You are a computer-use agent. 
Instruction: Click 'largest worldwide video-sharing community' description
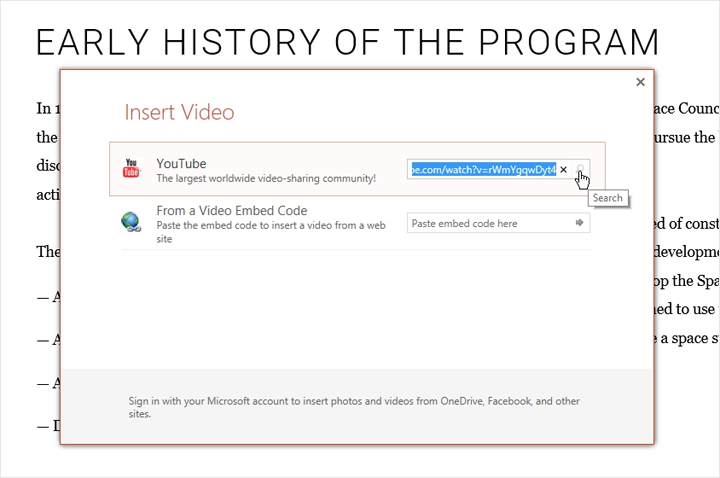click(x=265, y=178)
